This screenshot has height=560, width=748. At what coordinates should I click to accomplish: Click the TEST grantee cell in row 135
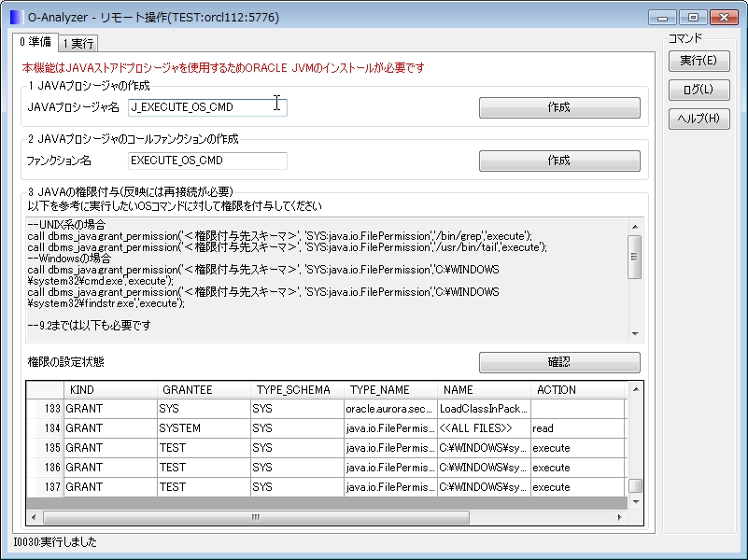point(204,448)
